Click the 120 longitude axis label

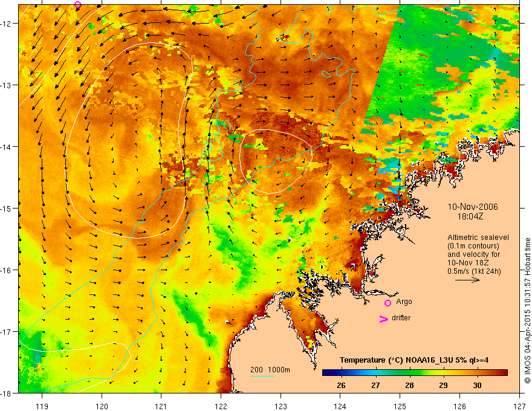102,406
